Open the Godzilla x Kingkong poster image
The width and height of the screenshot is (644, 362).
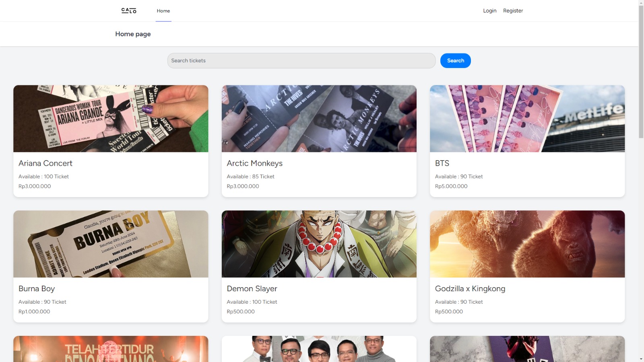(527, 244)
